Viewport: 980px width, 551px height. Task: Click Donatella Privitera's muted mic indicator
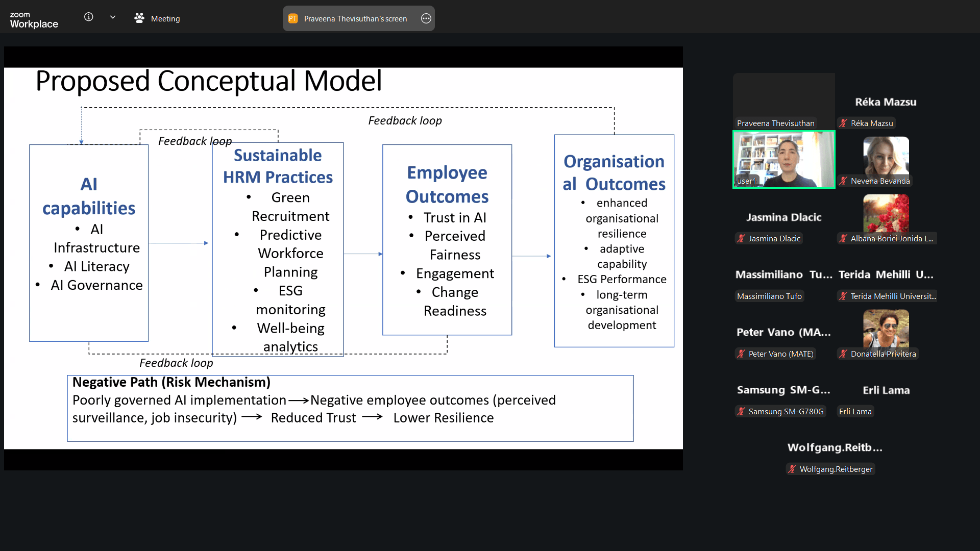coord(843,354)
